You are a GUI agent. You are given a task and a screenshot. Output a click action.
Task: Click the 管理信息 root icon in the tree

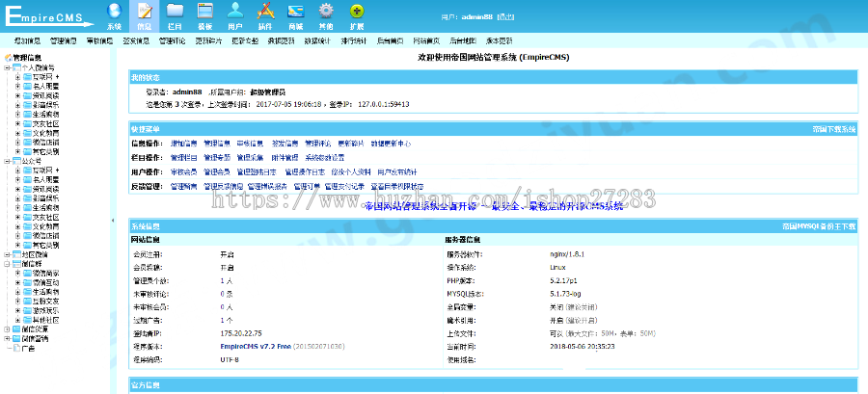click(x=9, y=58)
